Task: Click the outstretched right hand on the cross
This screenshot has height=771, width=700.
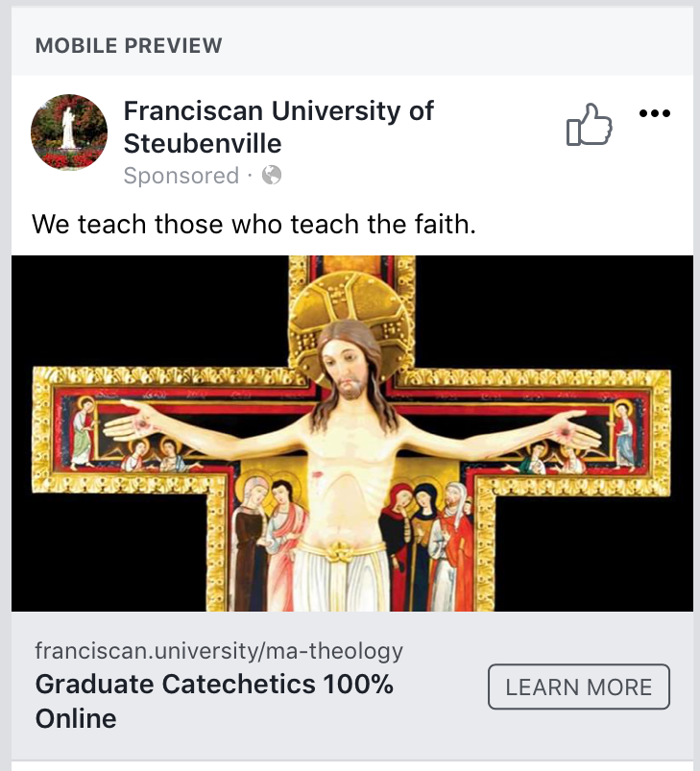Action: pyautogui.click(x=573, y=423)
